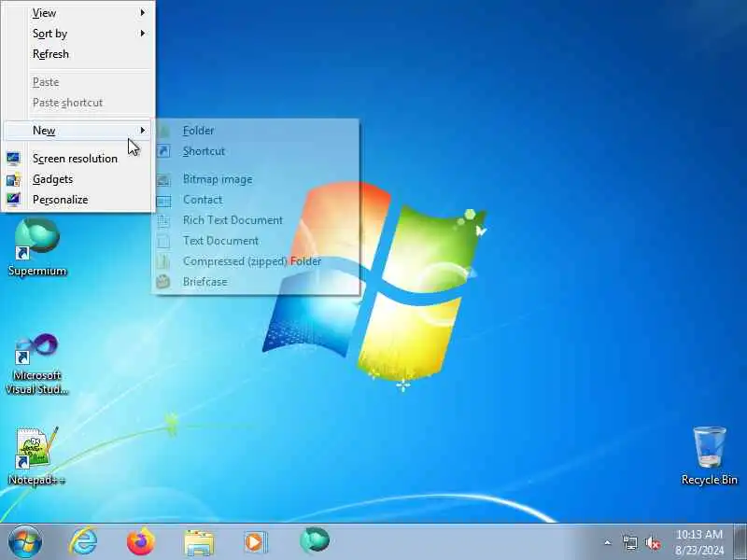Choose Personalize from context menu

78,200
